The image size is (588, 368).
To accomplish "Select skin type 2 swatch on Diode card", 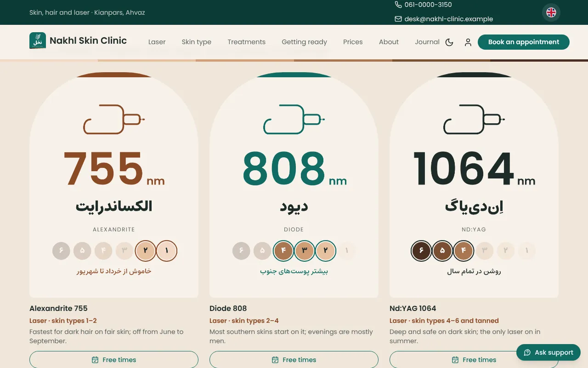I will point(326,251).
